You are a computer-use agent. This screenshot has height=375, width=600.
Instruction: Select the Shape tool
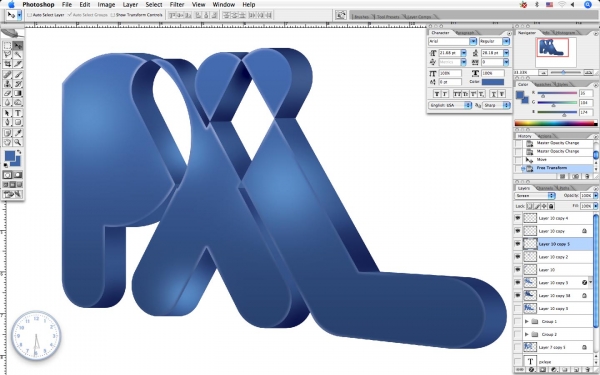[18, 122]
